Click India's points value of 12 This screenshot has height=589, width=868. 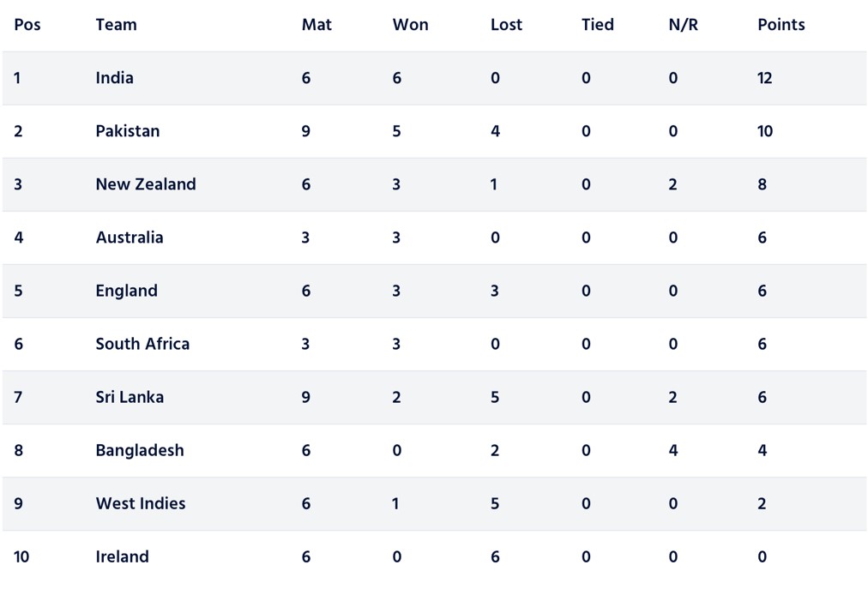[765, 78]
